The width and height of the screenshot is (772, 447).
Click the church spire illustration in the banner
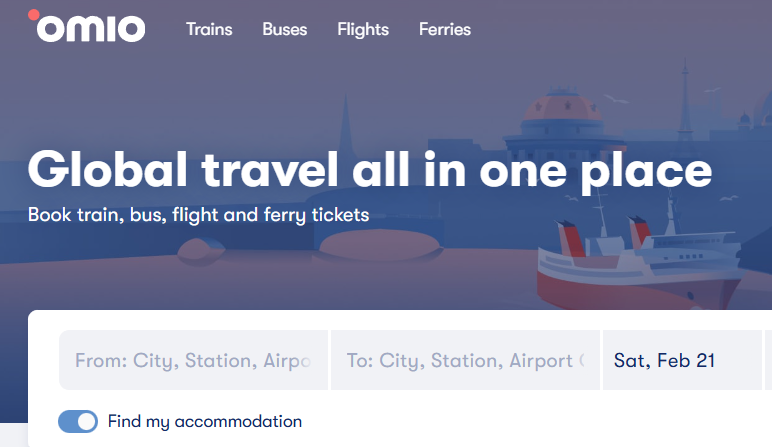[x=345, y=120]
